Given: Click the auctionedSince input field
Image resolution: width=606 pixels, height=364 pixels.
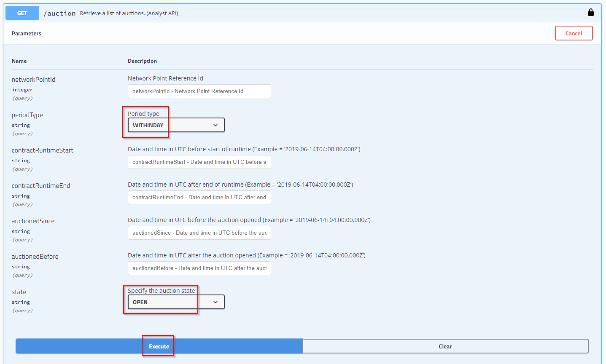Looking at the screenshot, I should click(199, 233).
